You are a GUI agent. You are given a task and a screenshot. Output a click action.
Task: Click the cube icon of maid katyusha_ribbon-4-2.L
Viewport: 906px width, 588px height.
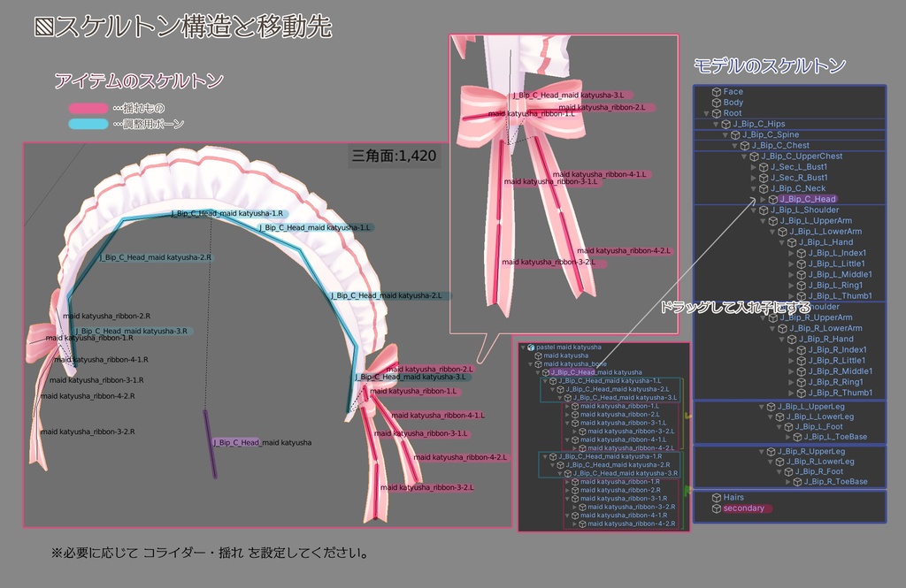[x=582, y=448]
